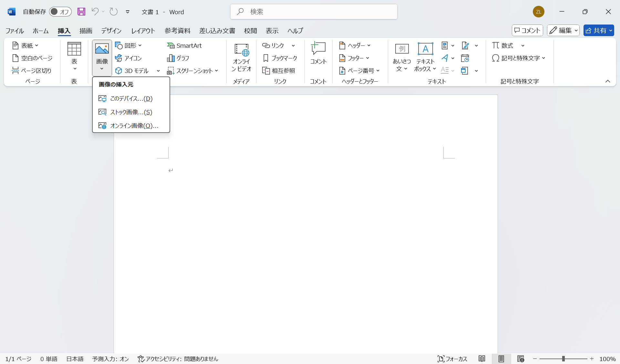Switch to 閲覧モード view in status bar
The image size is (620, 364).
tap(481, 359)
